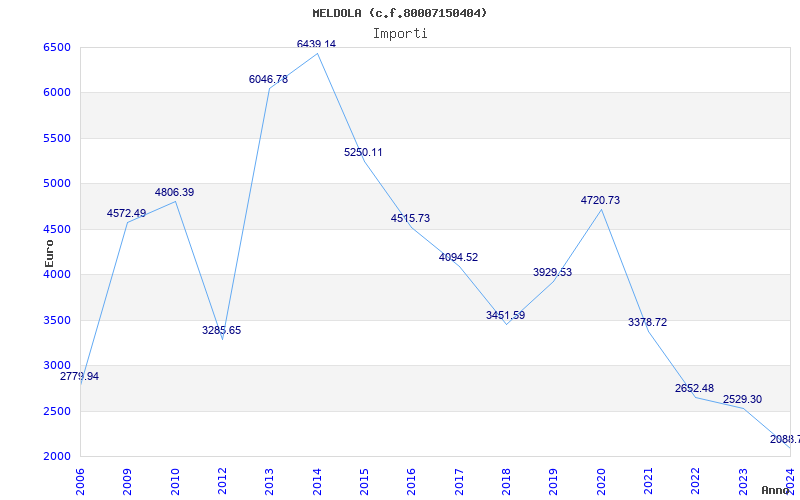The width and height of the screenshot is (800, 500).
Task: Click the 2016 x-axis year label
Action: point(412,482)
